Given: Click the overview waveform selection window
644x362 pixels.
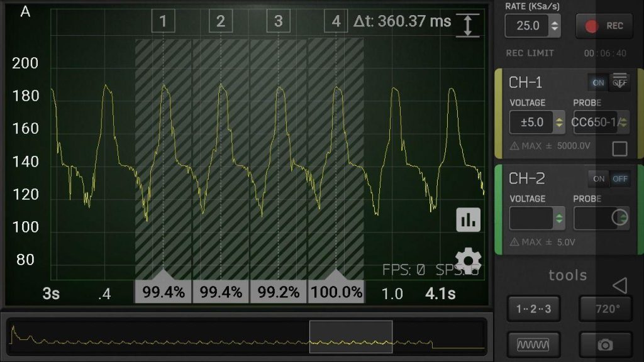Looking at the screenshot, I should point(350,336).
